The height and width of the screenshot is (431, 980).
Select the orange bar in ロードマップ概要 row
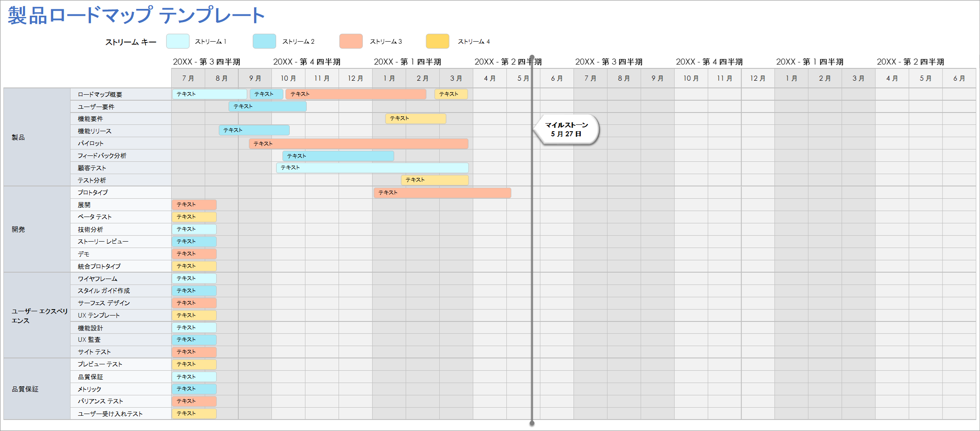click(x=356, y=94)
